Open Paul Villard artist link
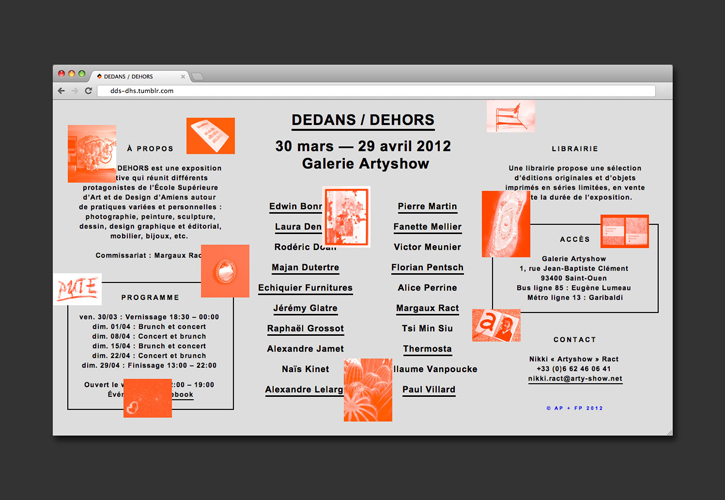 click(429, 390)
